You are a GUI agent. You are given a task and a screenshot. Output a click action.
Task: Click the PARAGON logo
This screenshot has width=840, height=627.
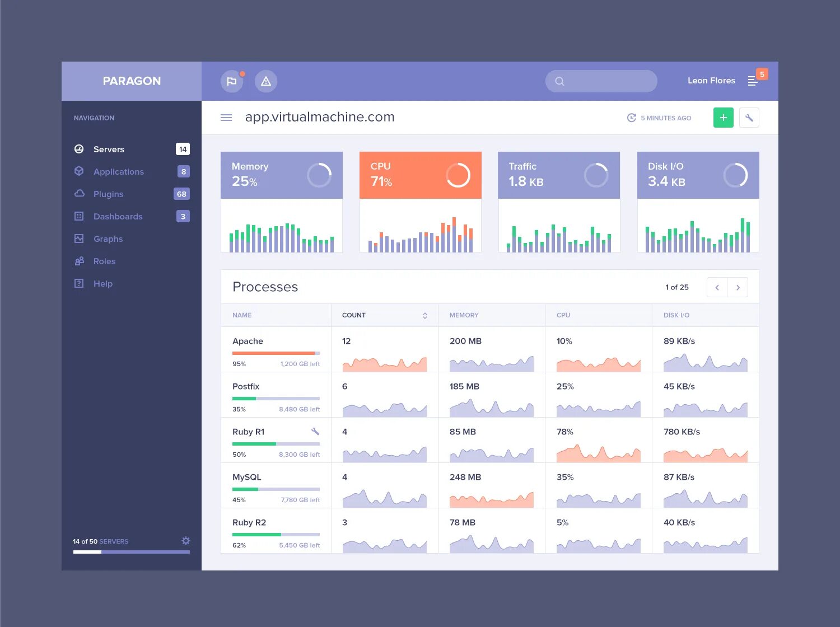click(132, 81)
